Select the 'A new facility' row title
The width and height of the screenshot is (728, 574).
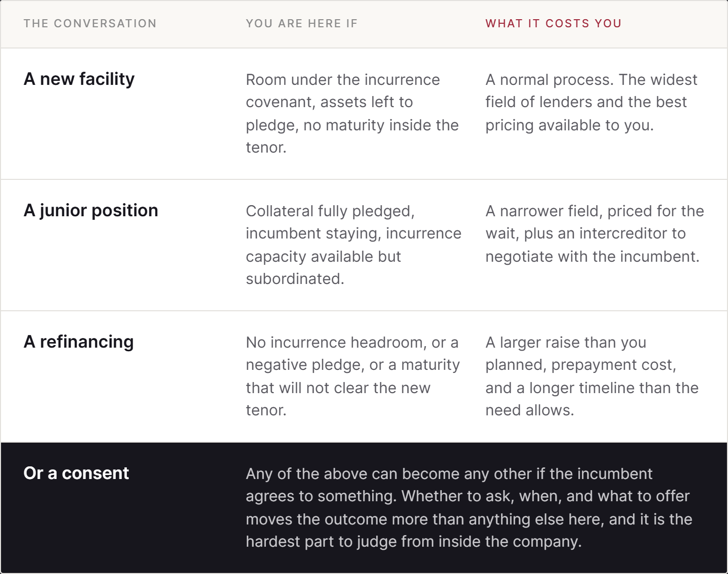(79, 79)
